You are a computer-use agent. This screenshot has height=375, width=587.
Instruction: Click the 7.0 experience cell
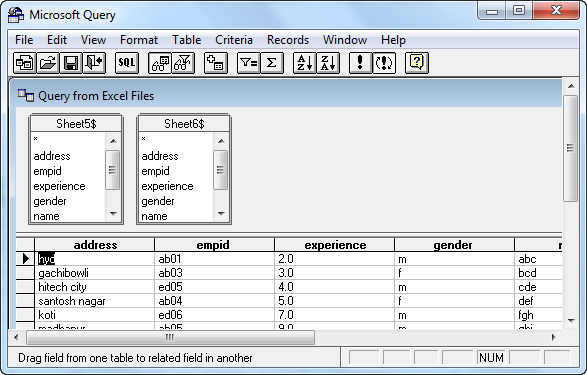tap(334, 315)
